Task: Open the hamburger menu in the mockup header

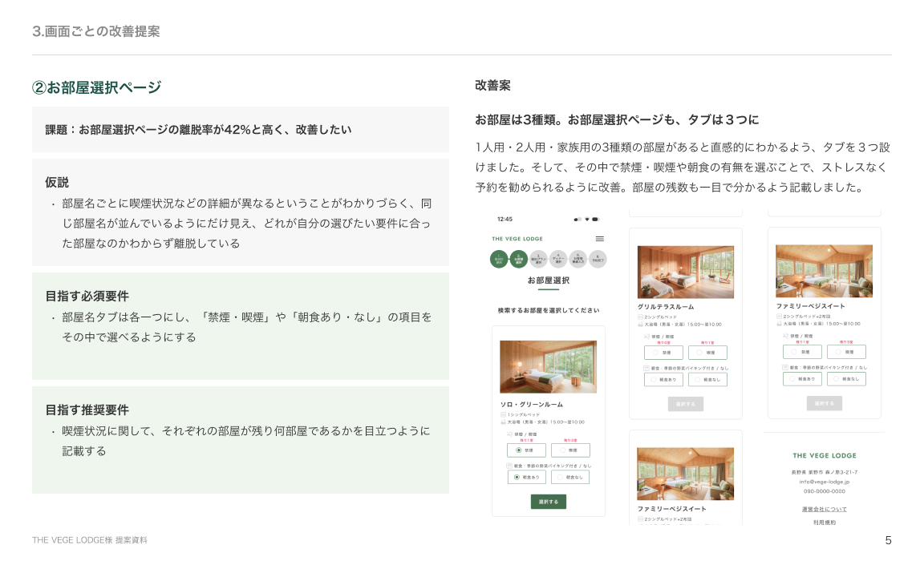Action: click(600, 239)
